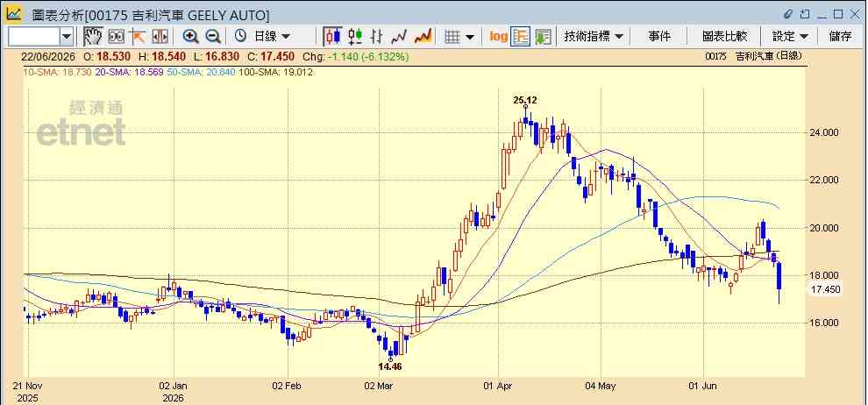Viewport: 868px width, 405px height.
Task: Click the 01 Apr date axis label
Action: click(499, 385)
